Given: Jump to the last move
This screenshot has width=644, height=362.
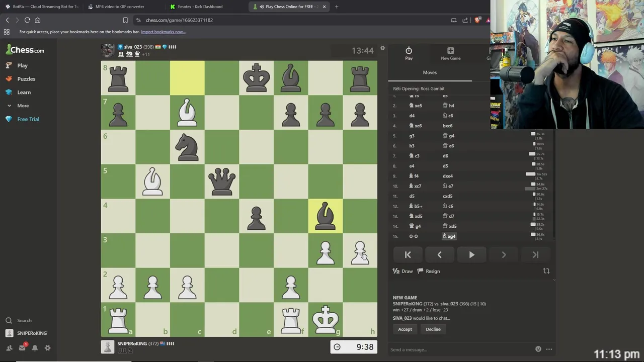Looking at the screenshot, I should point(535,255).
